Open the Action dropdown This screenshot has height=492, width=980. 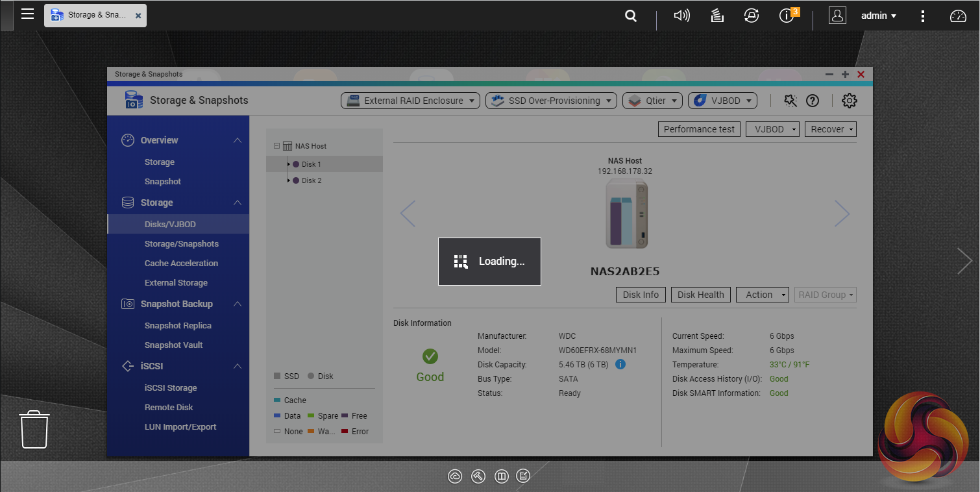coord(763,295)
